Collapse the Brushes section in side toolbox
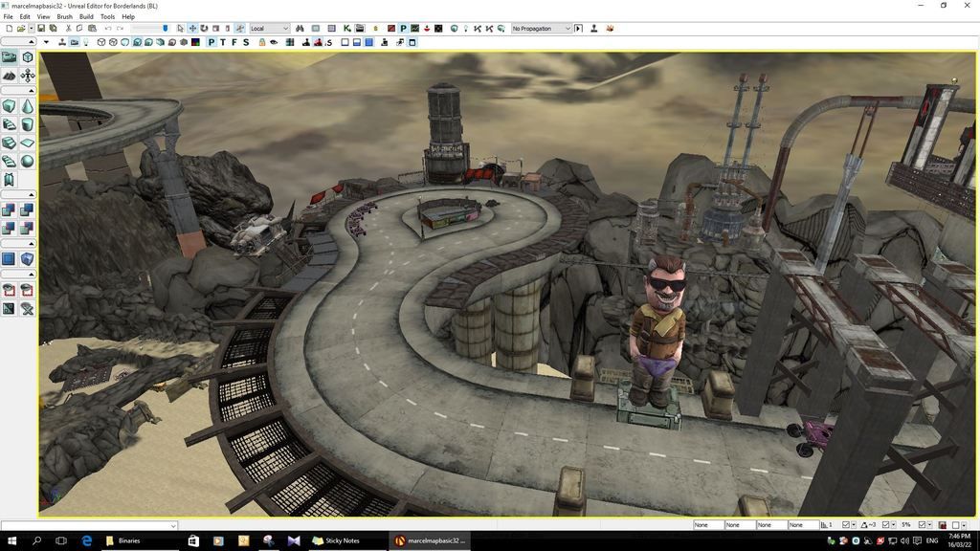980x551 pixels. [19, 91]
